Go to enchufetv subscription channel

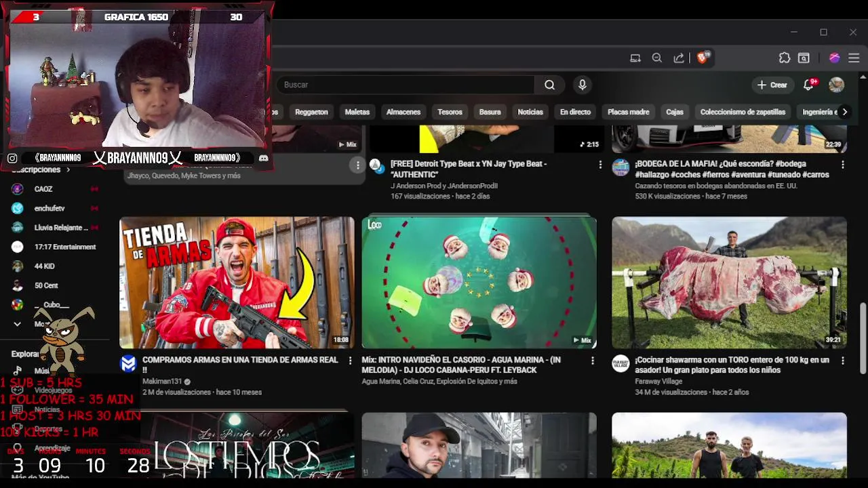coord(54,208)
